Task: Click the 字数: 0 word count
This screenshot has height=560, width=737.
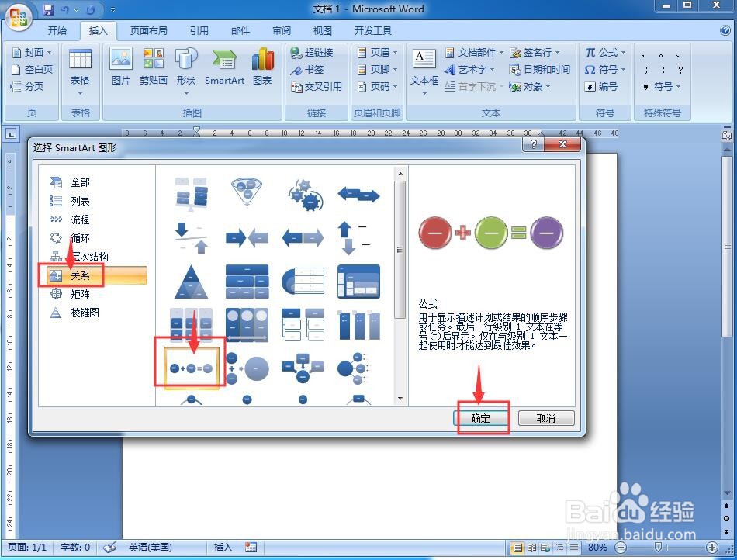Action: tap(74, 548)
